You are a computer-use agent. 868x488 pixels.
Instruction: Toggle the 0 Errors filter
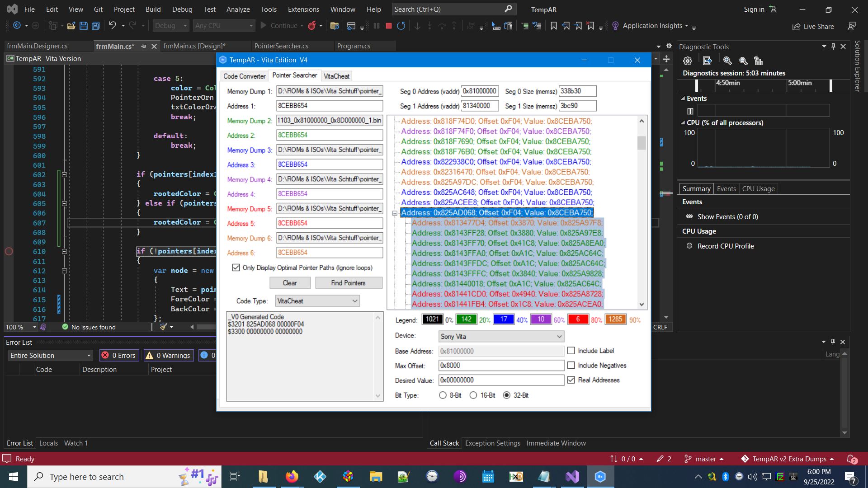[x=119, y=356]
